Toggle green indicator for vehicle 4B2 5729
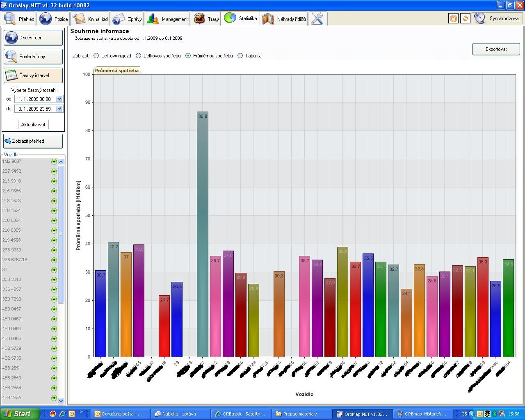Viewport: 525px width, 420px height. pyautogui.click(x=54, y=349)
